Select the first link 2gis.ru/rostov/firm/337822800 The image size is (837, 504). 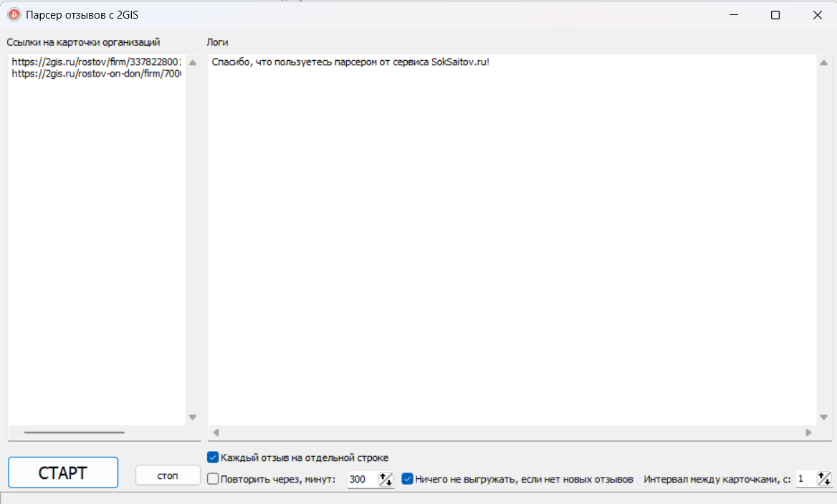point(96,62)
